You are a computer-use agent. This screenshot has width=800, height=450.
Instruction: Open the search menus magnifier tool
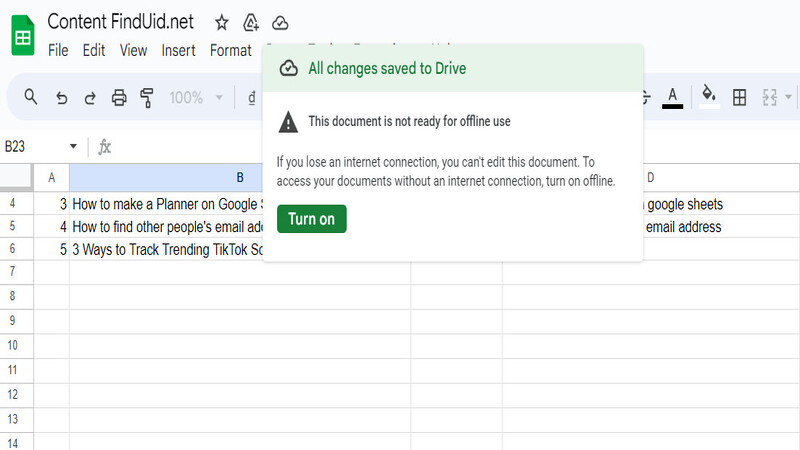coord(31,96)
